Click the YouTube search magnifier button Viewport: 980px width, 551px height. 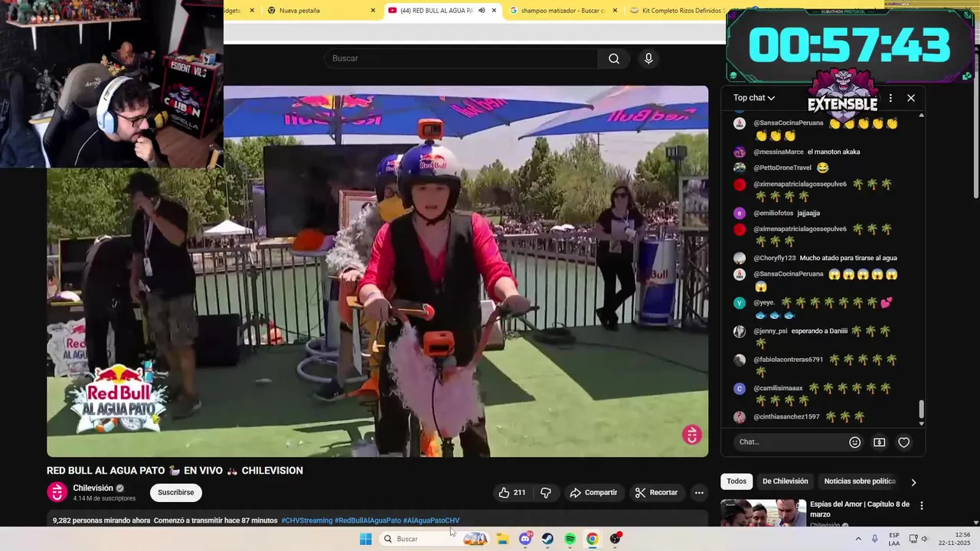[x=614, y=59]
